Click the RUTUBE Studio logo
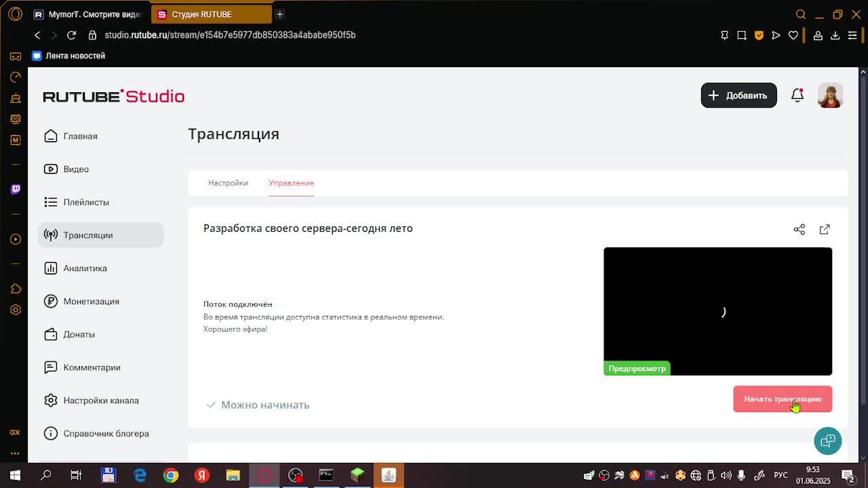 pyautogui.click(x=114, y=96)
